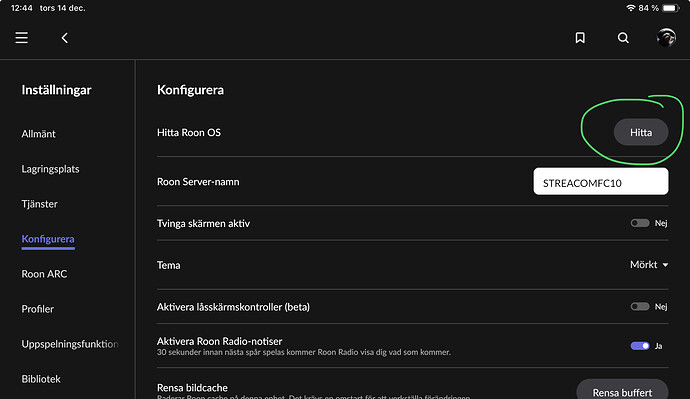Tap the date tors 14 dec.
This screenshot has width=690, height=399.
(62, 8)
